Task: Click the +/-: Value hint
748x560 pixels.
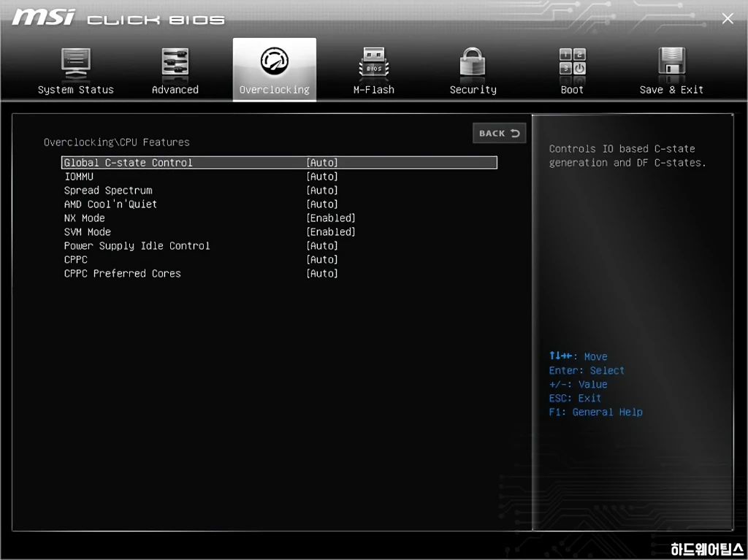Action: click(x=579, y=385)
